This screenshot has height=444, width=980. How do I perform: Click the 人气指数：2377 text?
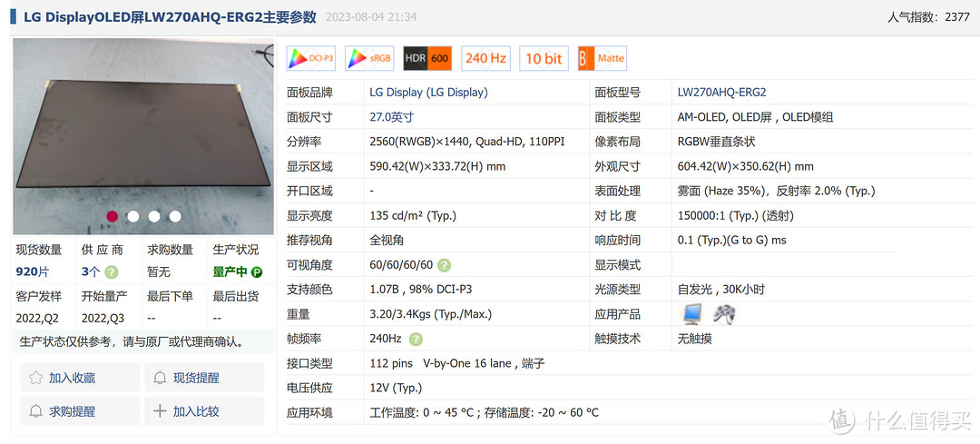[x=929, y=17]
